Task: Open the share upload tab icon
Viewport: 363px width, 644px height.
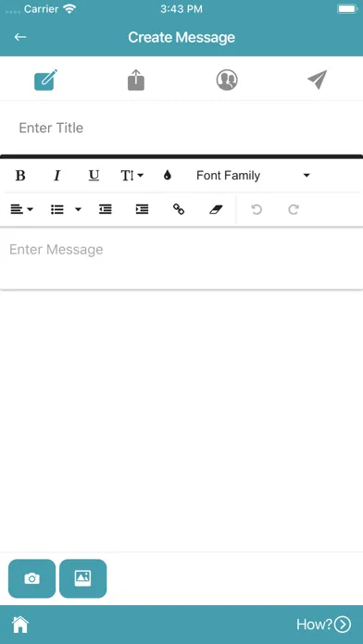Action: pyautogui.click(x=136, y=80)
